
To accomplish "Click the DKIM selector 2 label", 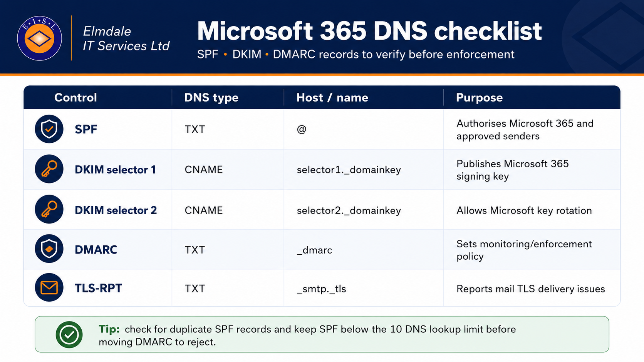I will (x=116, y=210).
